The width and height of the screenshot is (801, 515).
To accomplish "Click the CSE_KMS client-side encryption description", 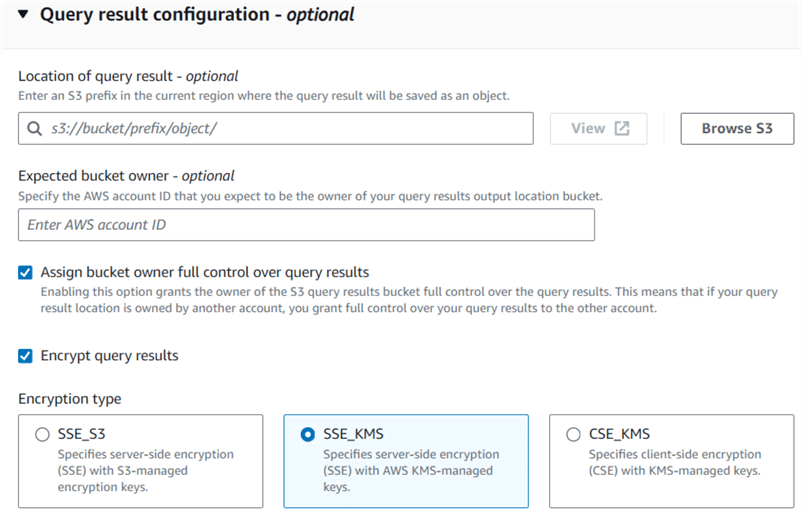I will pyautogui.click(x=675, y=462).
